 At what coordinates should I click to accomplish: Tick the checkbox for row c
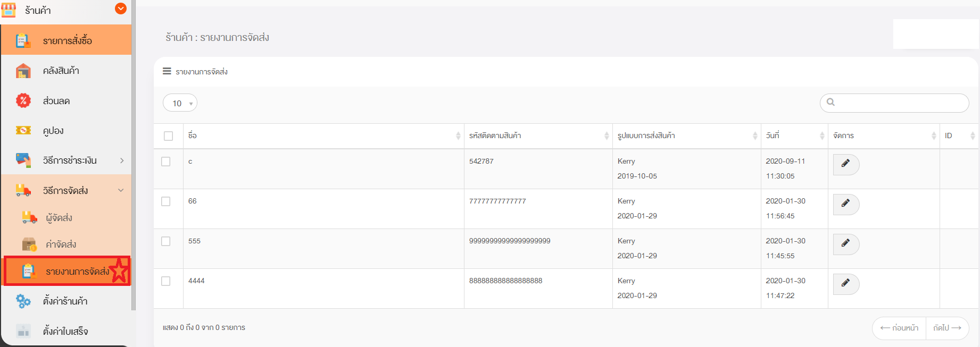coord(166,162)
